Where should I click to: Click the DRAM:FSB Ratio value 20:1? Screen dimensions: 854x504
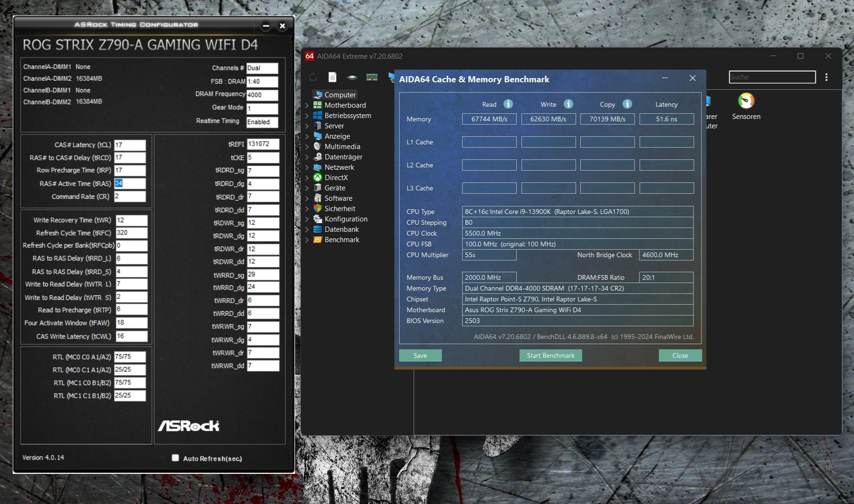pos(666,277)
